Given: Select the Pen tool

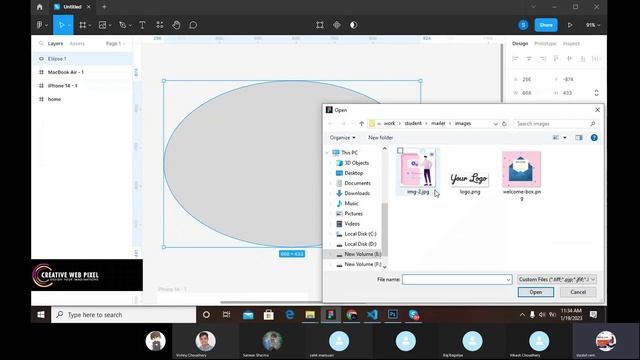Looking at the screenshot, I should (122, 25).
